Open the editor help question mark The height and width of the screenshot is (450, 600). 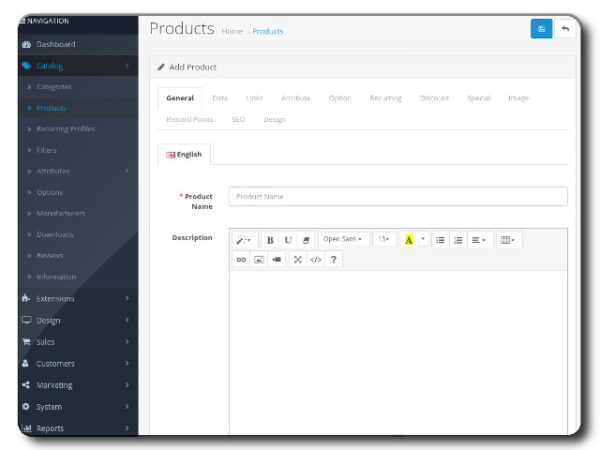tap(333, 259)
